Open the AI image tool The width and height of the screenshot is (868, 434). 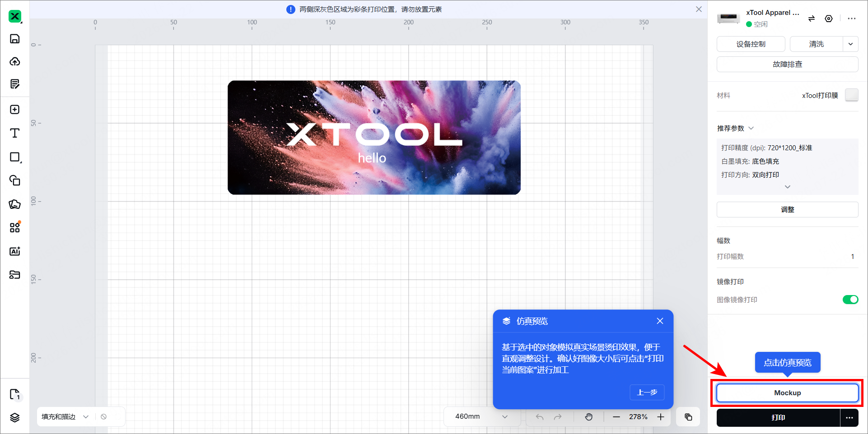[x=15, y=251]
